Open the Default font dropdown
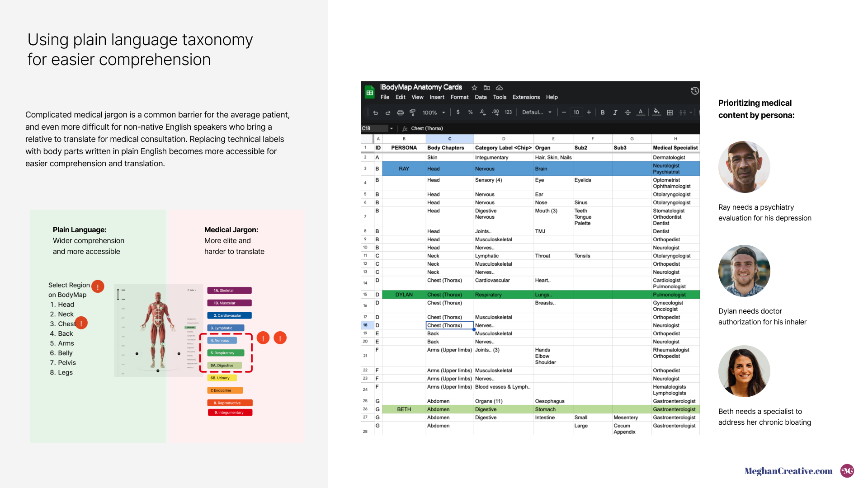Viewport: 868px width, 488px height. (537, 113)
